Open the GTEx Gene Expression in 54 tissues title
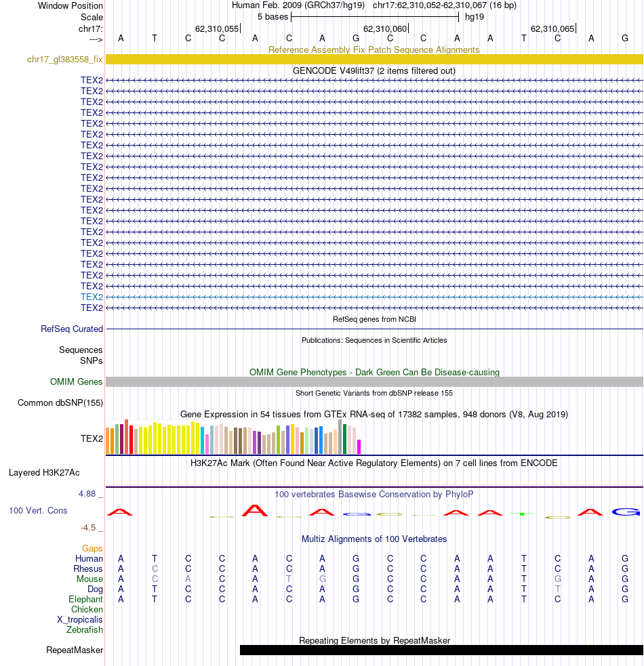 coord(374,414)
